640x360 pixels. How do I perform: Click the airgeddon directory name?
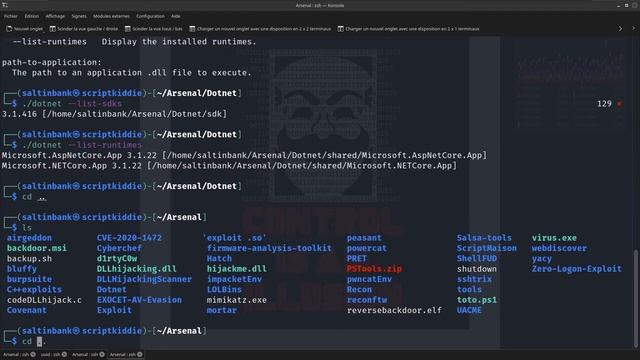(x=29, y=238)
